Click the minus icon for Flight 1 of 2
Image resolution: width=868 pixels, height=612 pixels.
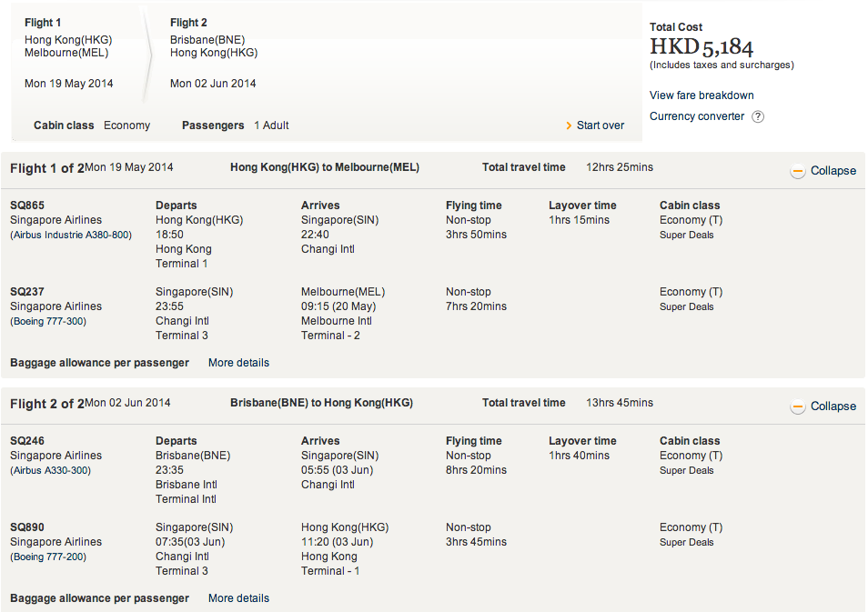pos(798,171)
